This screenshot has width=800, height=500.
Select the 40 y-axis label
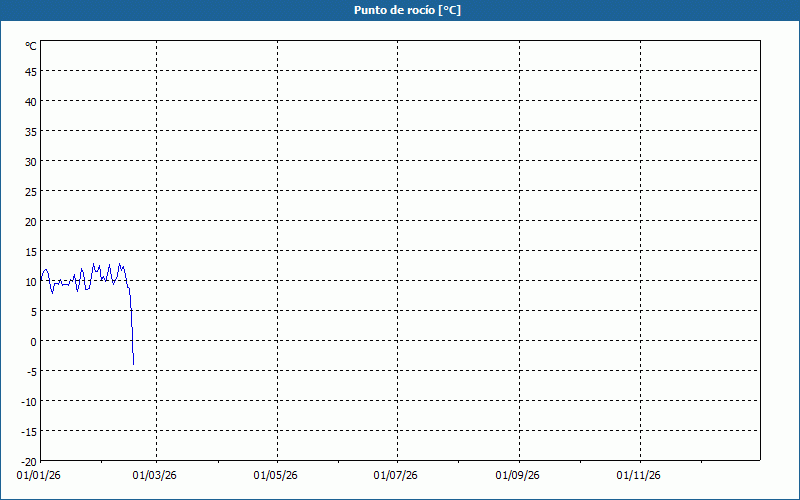(x=30, y=101)
